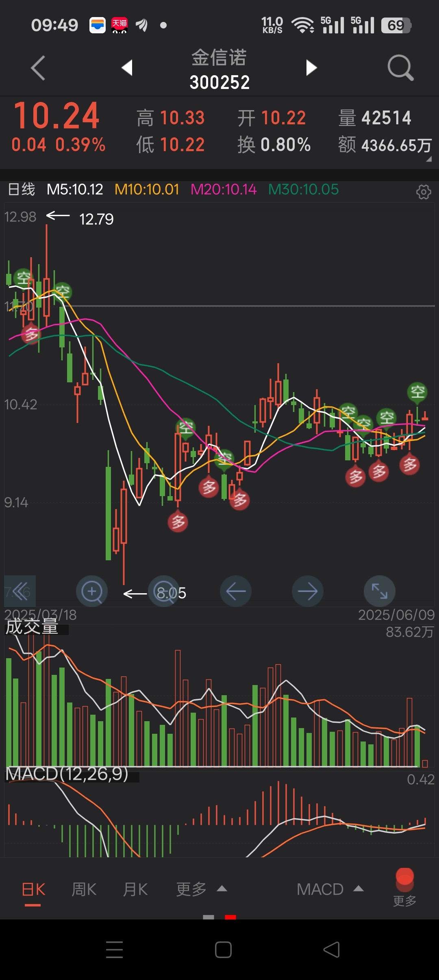Select the 日K tab
The width and height of the screenshot is (439, 980).
tap(33, 890)
